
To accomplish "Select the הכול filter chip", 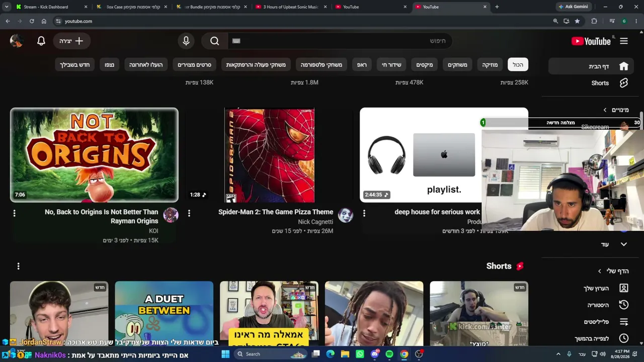I will point(518,65).
